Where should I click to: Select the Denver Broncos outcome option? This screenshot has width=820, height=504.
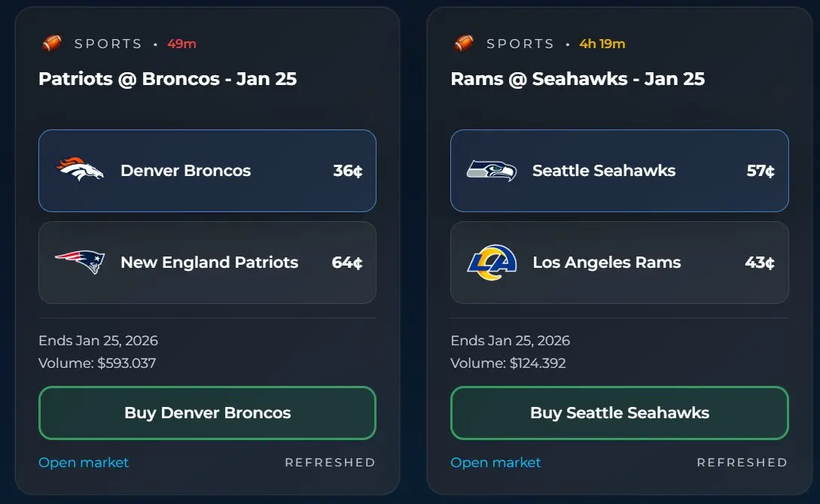[207, 171]
